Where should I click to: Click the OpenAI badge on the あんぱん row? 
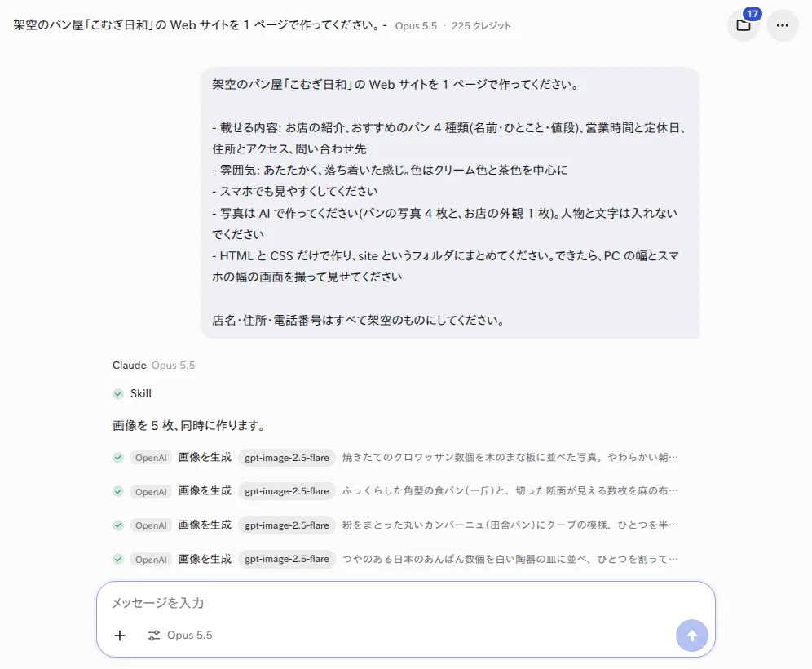coord(151,559)
